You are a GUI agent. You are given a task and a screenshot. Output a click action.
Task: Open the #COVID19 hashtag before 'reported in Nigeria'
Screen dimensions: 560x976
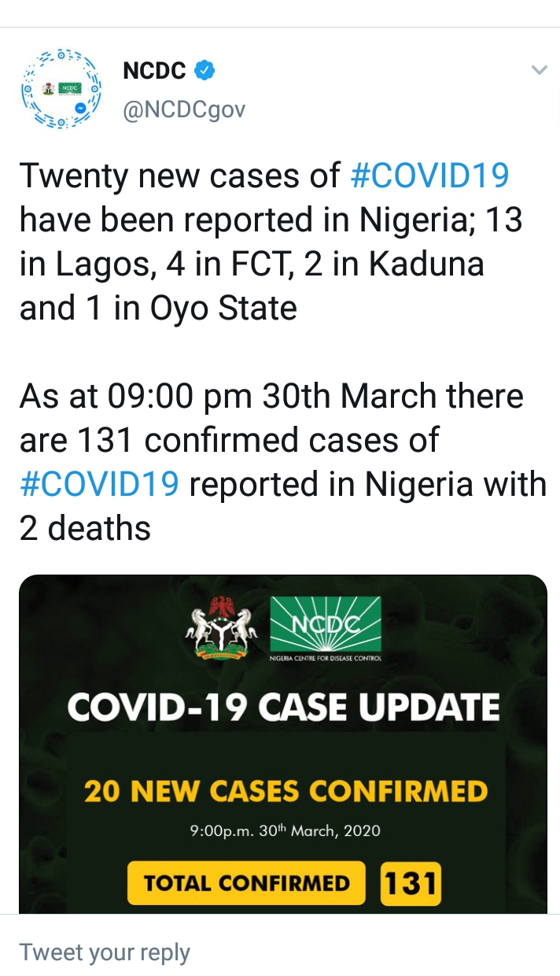99,484
